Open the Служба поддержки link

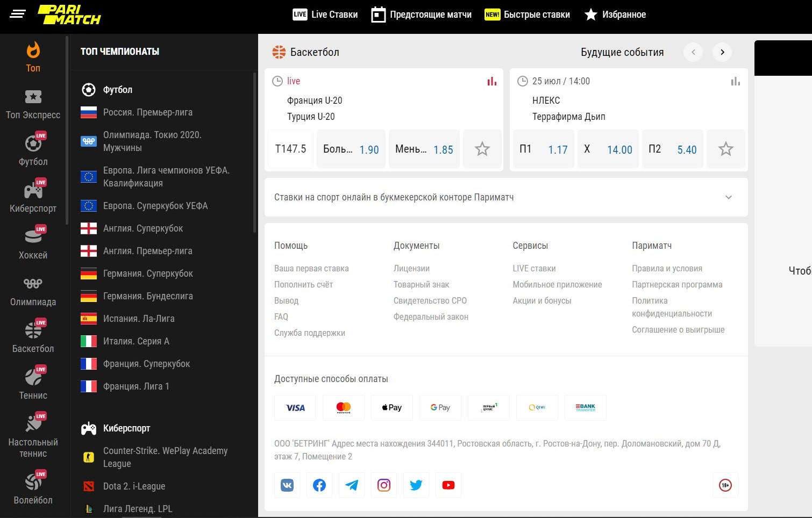pyautogui.click(x=310, y=333)
